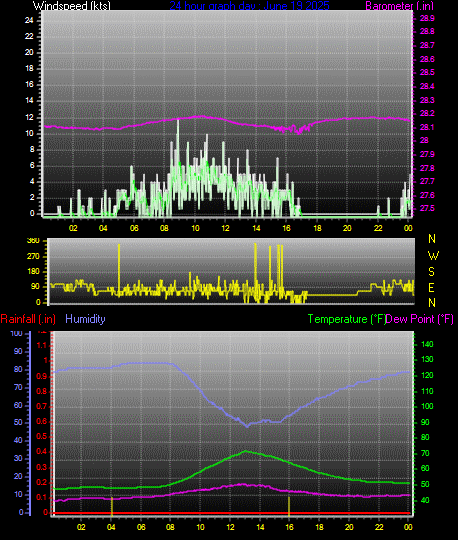This screenshot has height=540, width=458.
Task: Click hour 22 under the windspeed graph
Action: point(378,228)
